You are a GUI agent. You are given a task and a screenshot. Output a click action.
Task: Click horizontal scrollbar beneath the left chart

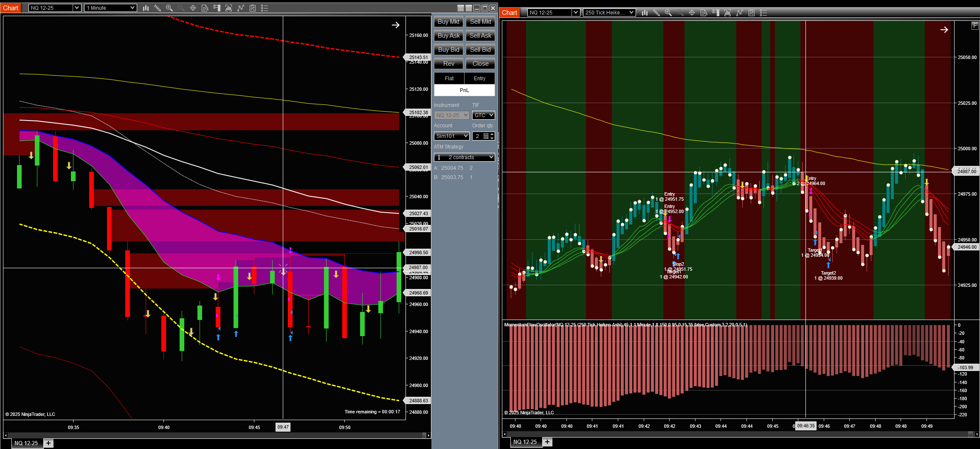212,435
